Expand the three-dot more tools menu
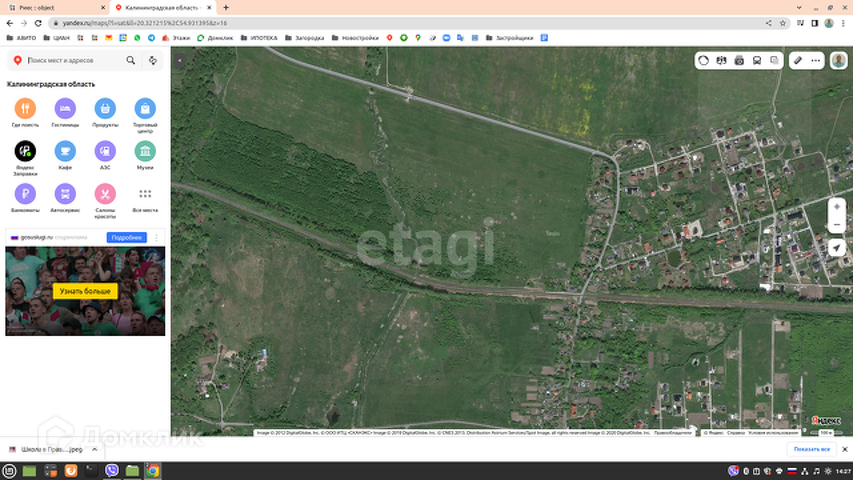 [817, 60]
